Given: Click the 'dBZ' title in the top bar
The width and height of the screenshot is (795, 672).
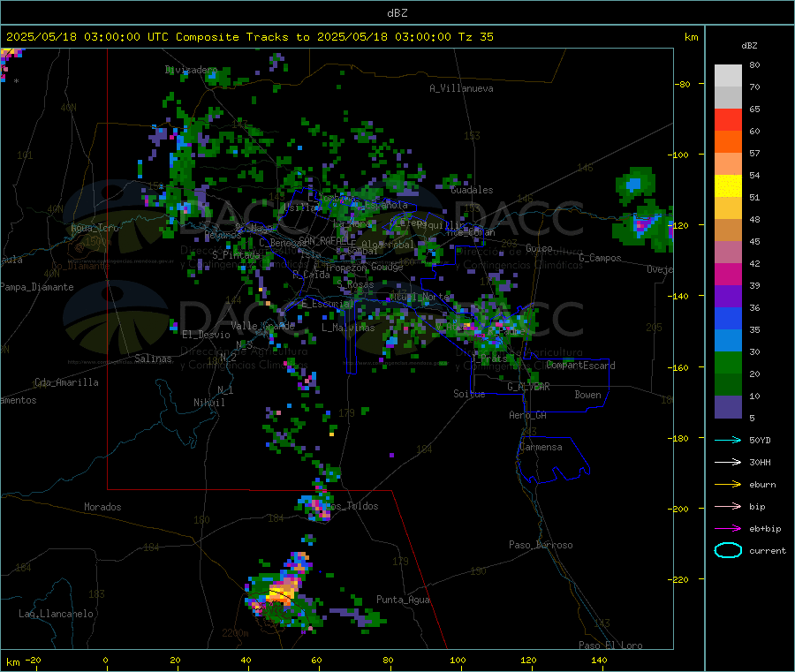Looking at the screenshot, I should [x=397, y=13].
